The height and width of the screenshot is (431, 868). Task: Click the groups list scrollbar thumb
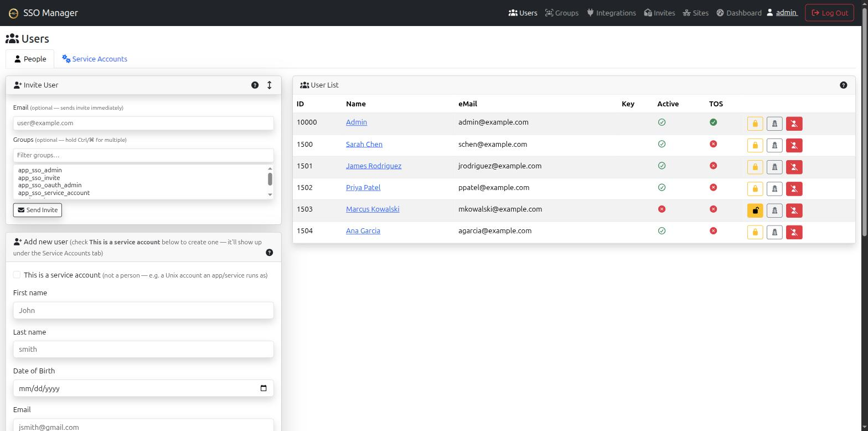coord(270,179)
